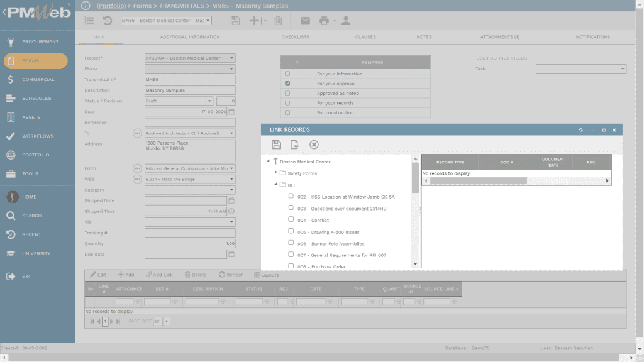Viewport: 644px width, 362px height.
Task: Open the Phase dropdown
Action: tap(231, 69)
